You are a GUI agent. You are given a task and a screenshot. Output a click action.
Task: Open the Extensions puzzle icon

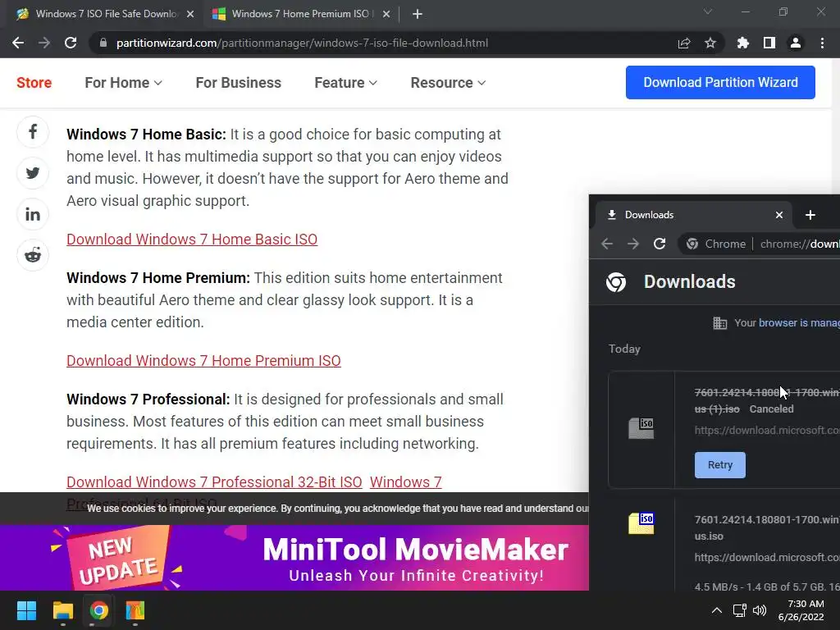pos(742,43)
